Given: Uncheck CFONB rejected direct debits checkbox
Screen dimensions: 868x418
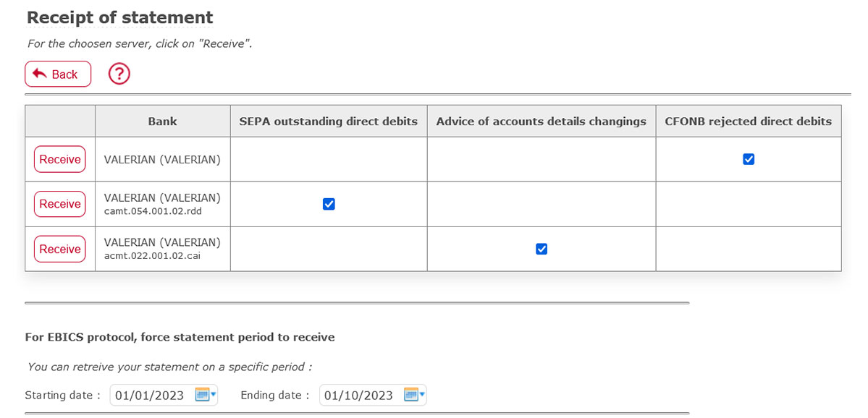Looking at the screenshot, I should [749, 159].
